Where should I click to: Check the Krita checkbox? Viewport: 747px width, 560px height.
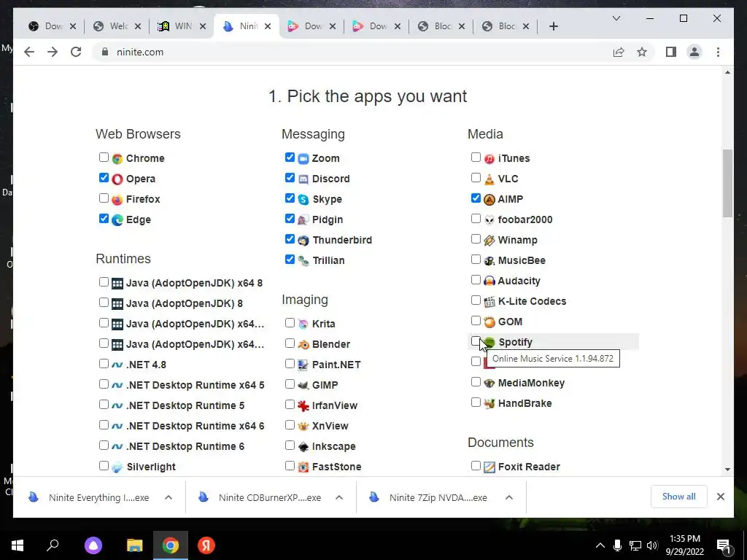tap(290, 323)
